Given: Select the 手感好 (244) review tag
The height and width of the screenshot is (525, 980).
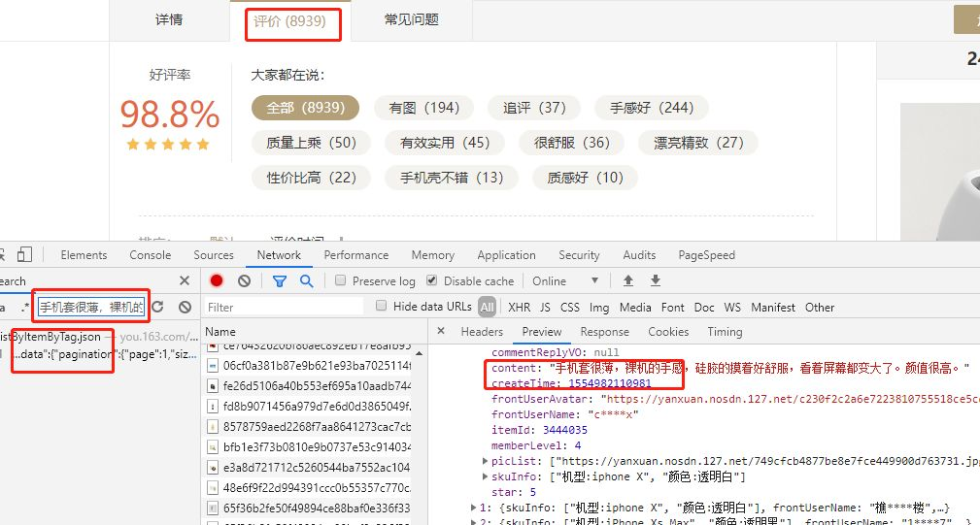Looking at the screenshot, I should 652,108.
